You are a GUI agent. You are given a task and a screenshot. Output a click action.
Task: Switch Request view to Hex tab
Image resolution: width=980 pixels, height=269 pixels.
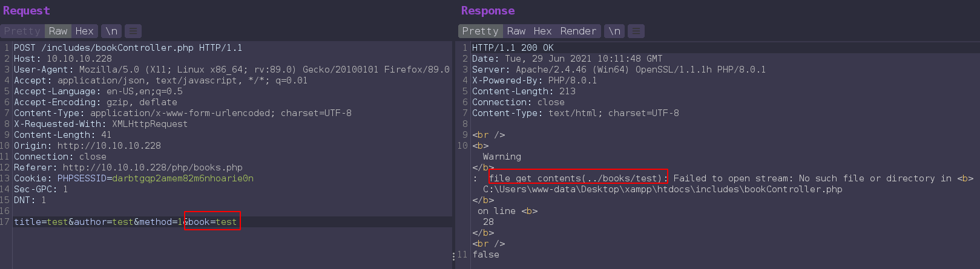(84, 31)
